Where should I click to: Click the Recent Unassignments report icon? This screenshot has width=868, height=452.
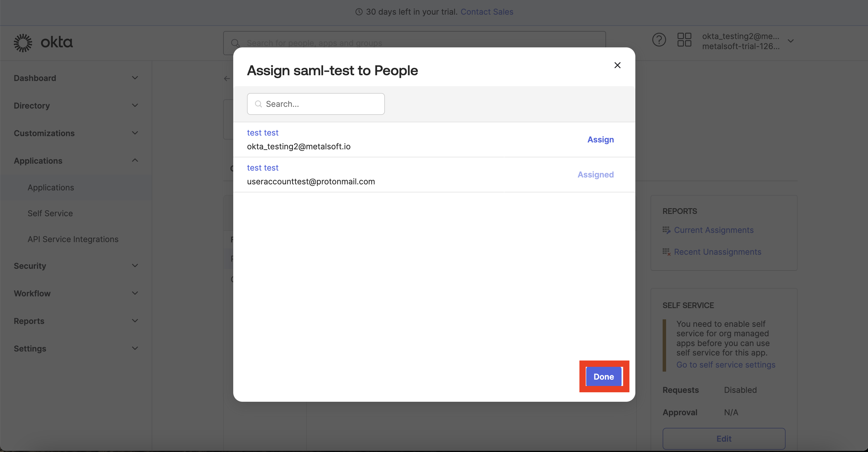pyautogui.click(x=666, y=252)
